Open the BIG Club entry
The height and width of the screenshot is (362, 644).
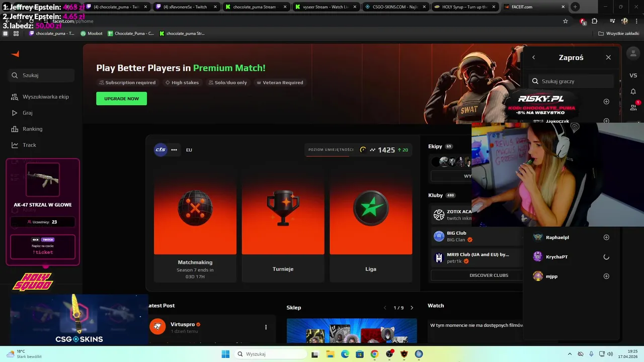tap(475, 236)
